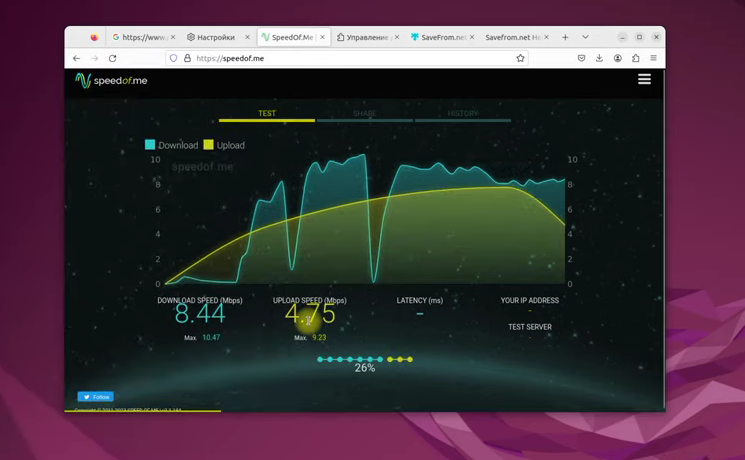Expand the list all tabs chevron

[x=585, y=37]
